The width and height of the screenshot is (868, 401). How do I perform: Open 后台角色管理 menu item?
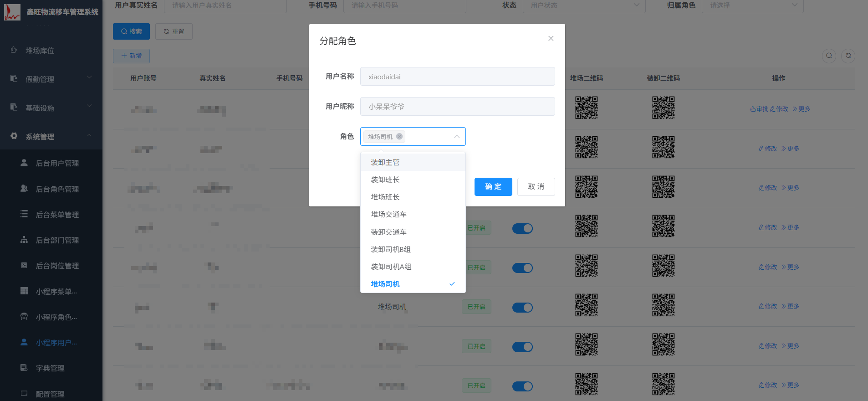(x=51, y=189)
